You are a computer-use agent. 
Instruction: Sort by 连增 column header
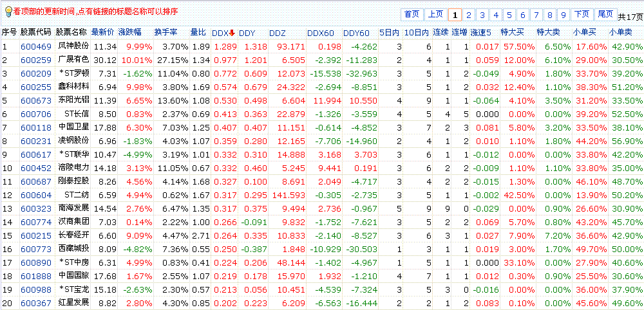point(460,32)
